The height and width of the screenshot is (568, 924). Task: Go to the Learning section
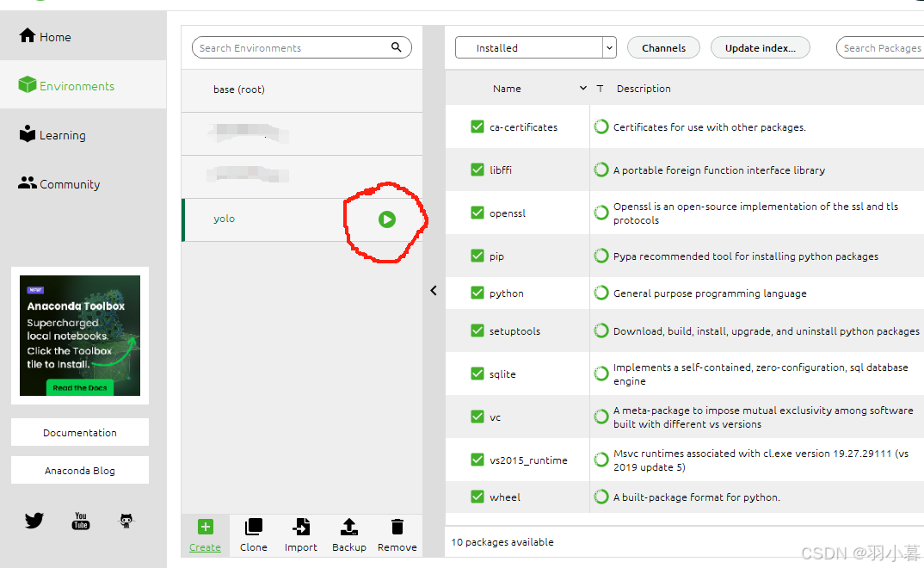point(52,135)
